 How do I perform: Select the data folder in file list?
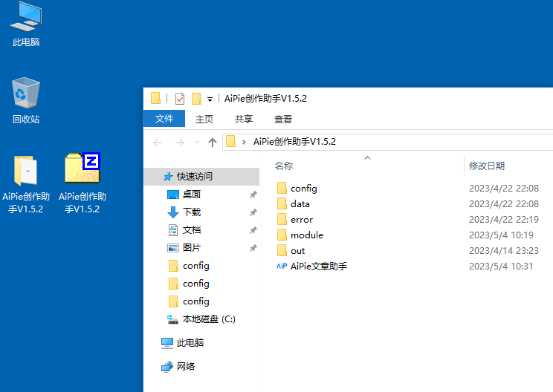[300, 204]
